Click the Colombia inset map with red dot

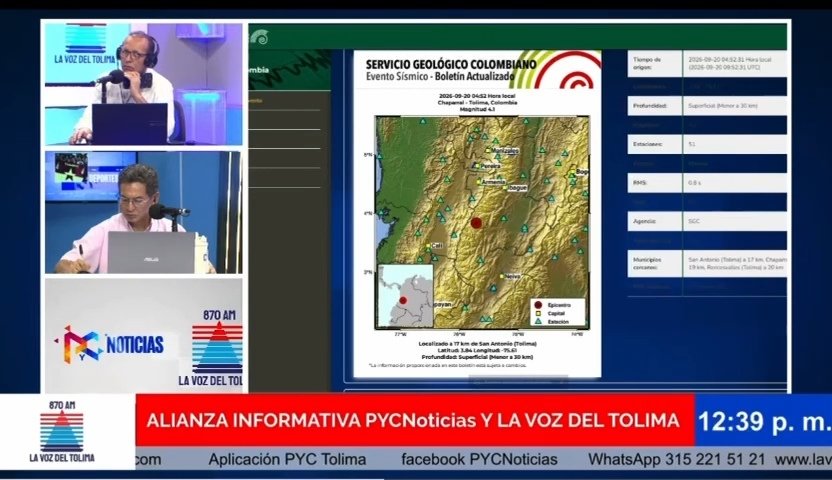[405, 296]
